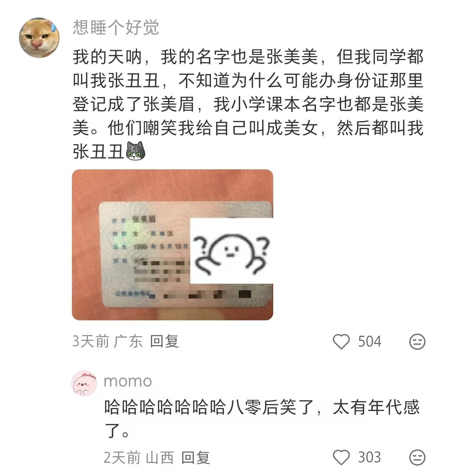This screenshot has width=453, height=476.
Task: Open momo's pink avatar profile
Action: click(84, 383)
